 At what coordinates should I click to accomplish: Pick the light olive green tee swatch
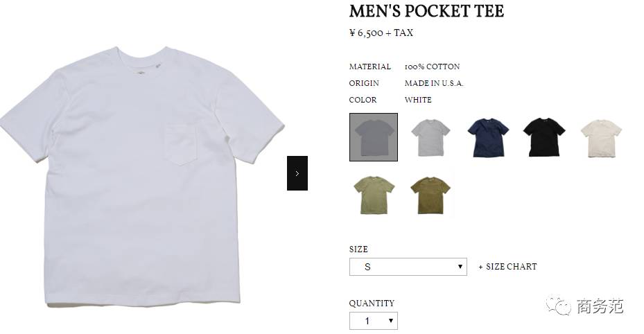374,195
